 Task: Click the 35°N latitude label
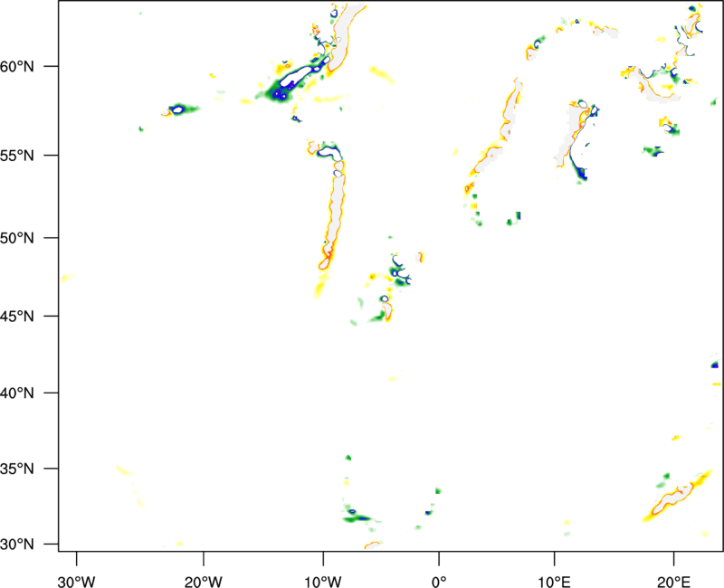point(17,469)
